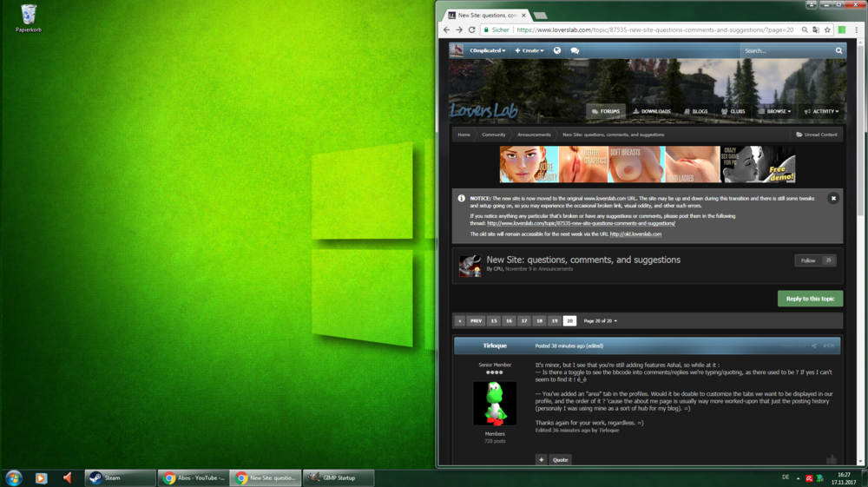
Task: Open the messages chat bubble icon
Action: point(575,50)
